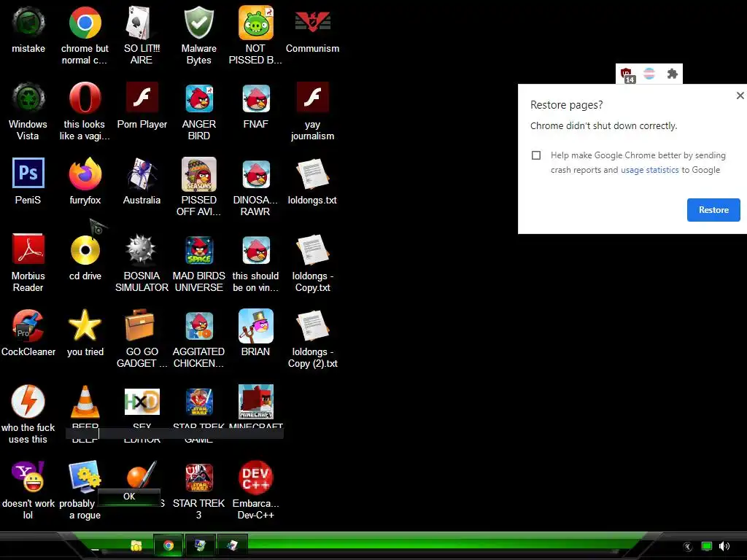Image resolution: width=747 pixels, height=560 pixels.
Task: Open the lightning bolt 'who the fuck uses this' icon
Action: pos(28,402)
